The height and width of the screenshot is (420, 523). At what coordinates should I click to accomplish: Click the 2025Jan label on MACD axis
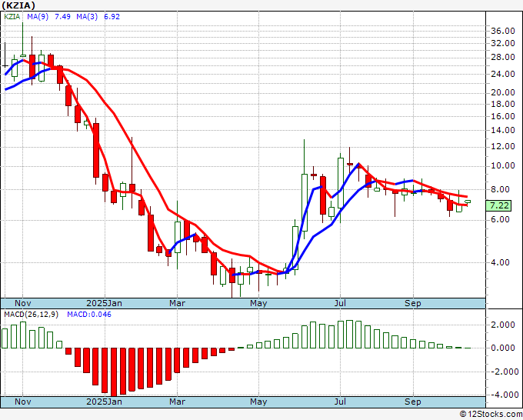pyautogui.click(x=105, y=402)
